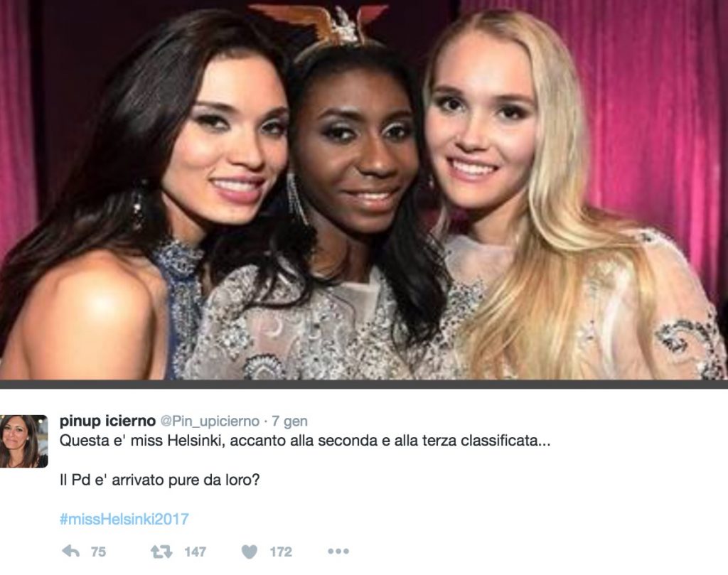Open the #missHelsinki2017 hashtag
The image size is (728, 575).
tap(124, 519)
